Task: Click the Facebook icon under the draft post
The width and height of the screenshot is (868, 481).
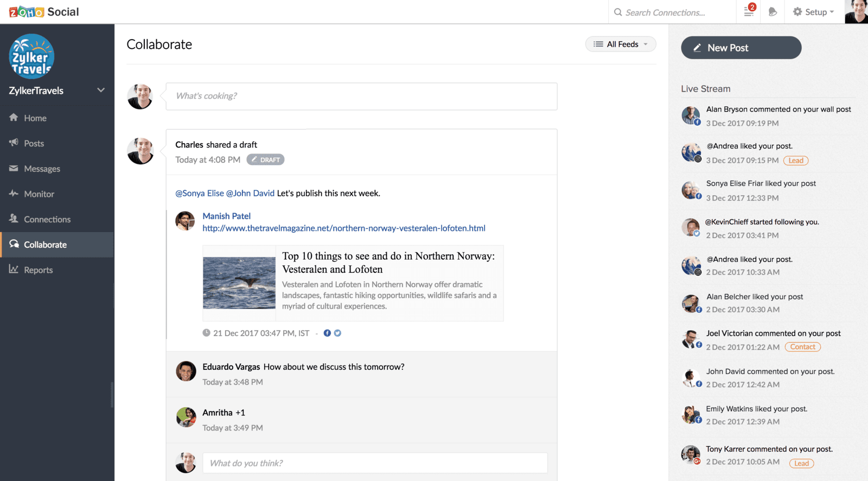Action: pos(327,333)
